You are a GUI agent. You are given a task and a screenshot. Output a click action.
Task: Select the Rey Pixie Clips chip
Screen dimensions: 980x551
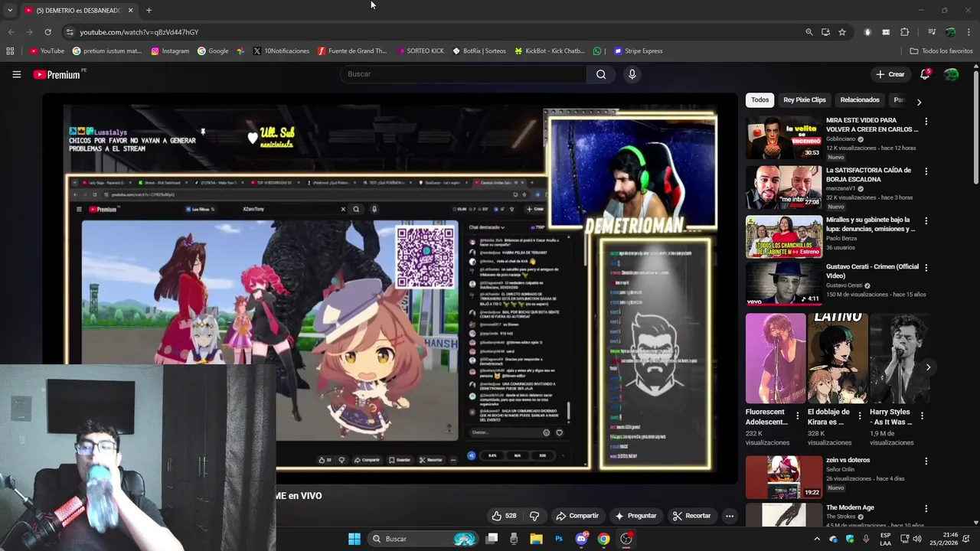804,100
